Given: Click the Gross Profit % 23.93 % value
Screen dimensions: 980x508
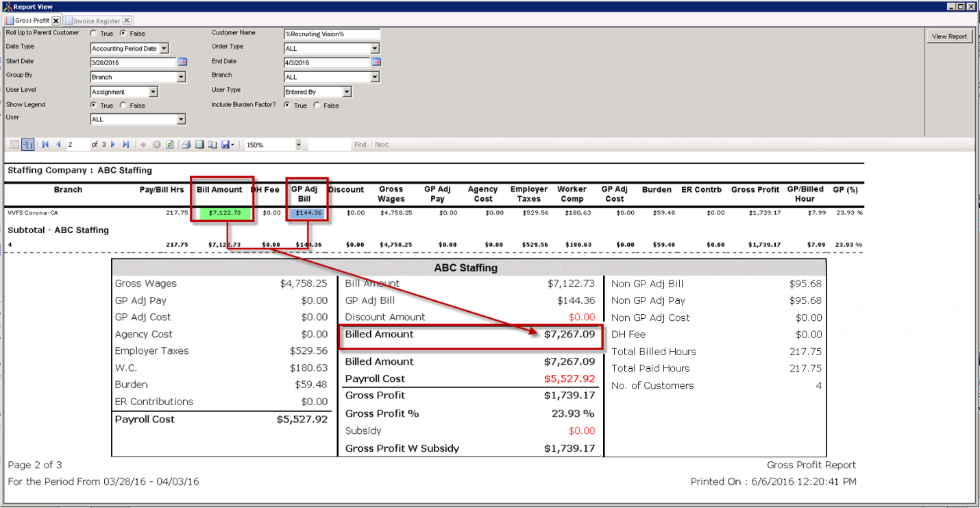Looking at the screenshot, I should click(573, 414).
